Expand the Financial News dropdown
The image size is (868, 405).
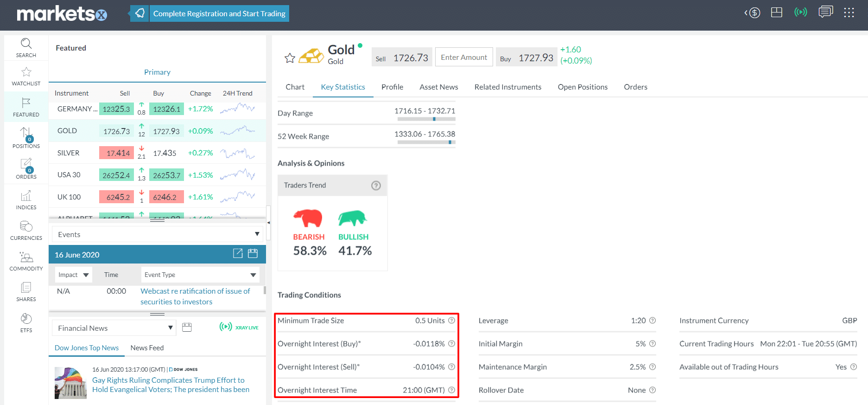point(114,328)
